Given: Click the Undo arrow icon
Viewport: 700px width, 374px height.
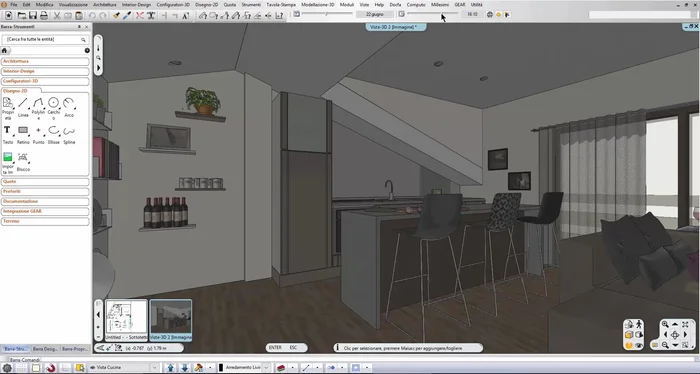Looking at the screenshot, I should tap(92, 15).
